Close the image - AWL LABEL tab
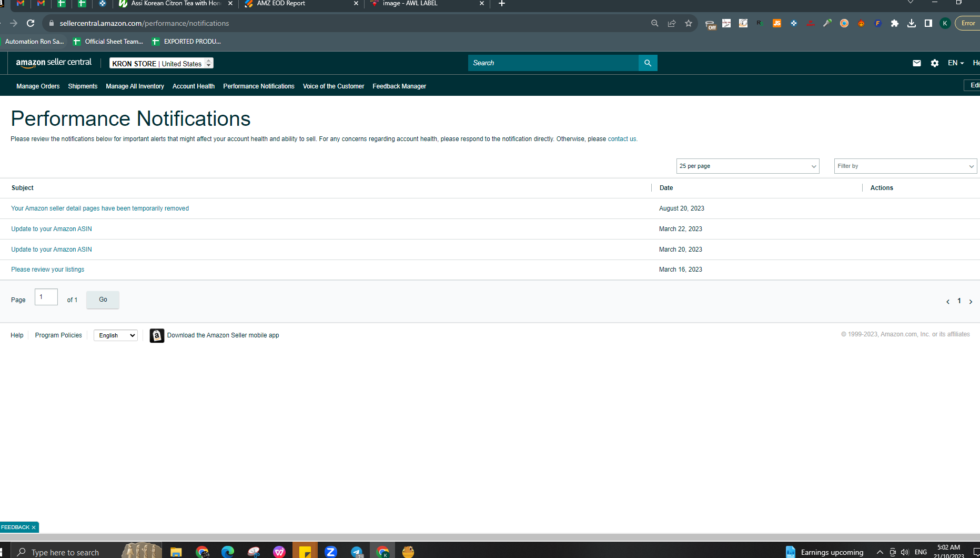Image resolution: width=980 pixels, height=558 pixels. pos(482,4)
